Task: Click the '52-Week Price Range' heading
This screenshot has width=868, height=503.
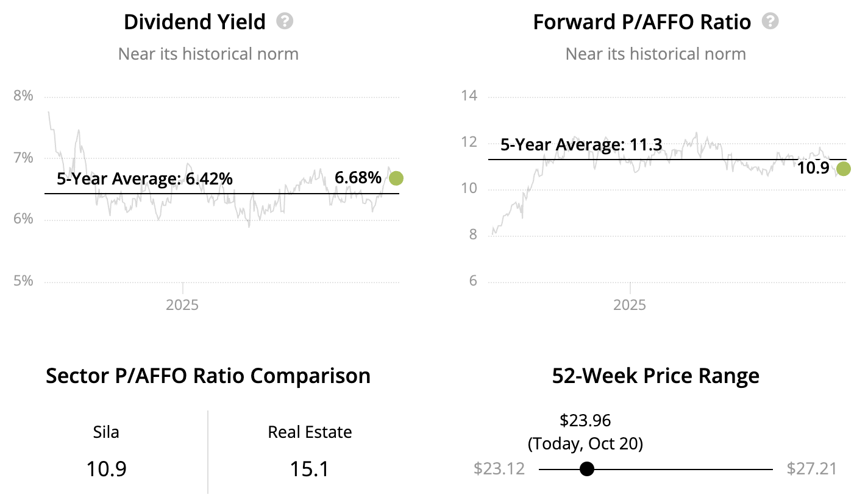Action: (x=655, y=376)
